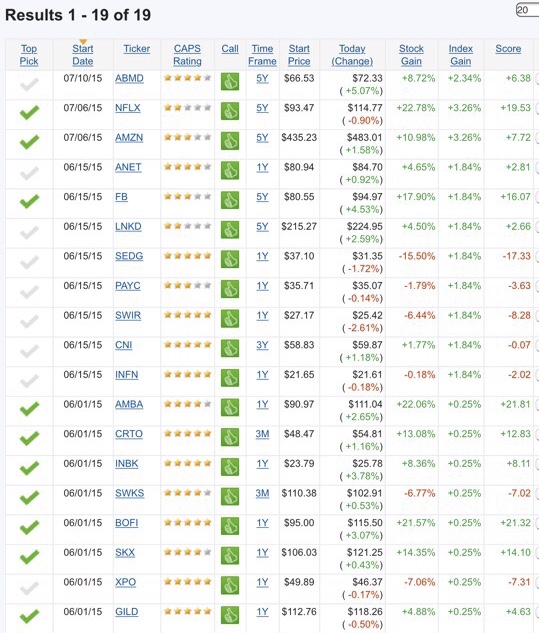Click the thumbs-up call icon for AMBA
This screenshot has width=539, height=633.
(230, 407)
